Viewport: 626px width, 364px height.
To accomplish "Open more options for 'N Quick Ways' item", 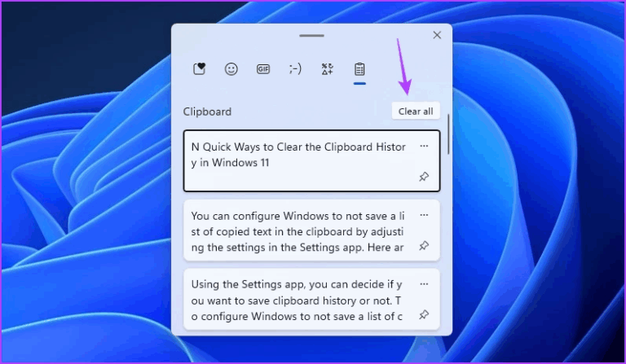I will pyautogui.click(x=424, y=147).
